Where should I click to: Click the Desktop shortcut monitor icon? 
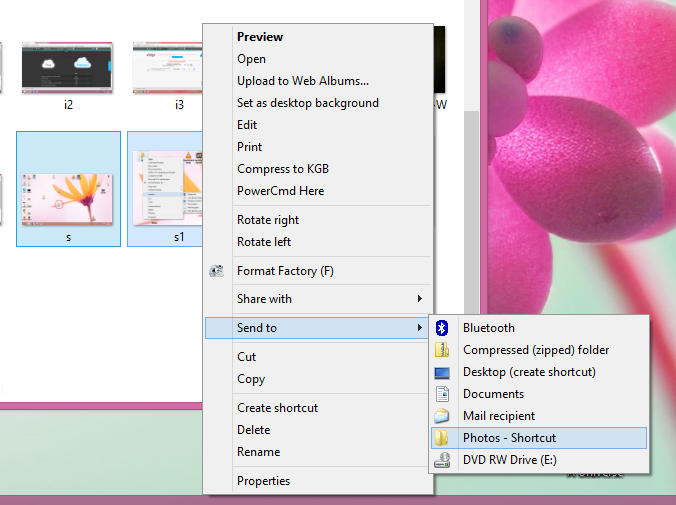coord(442,373)
